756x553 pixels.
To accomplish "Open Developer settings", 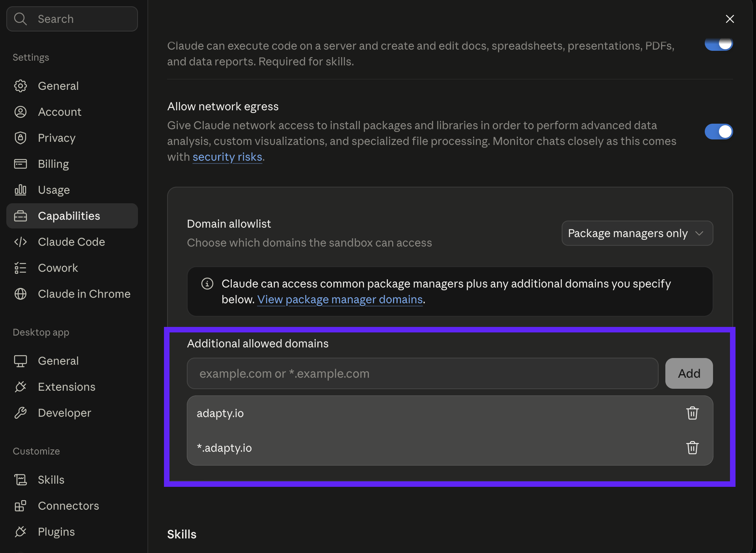I will tap(72, 413).
